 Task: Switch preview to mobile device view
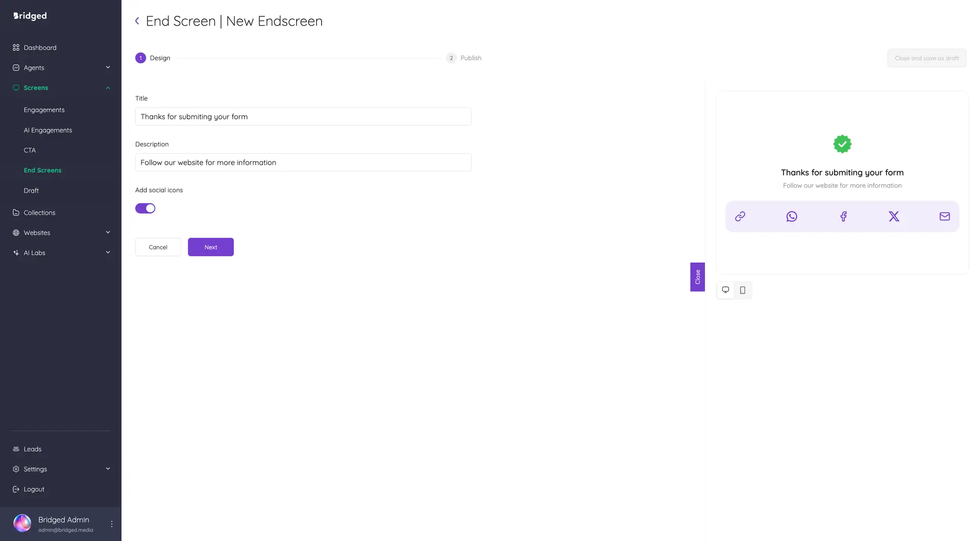click(743, 290)
